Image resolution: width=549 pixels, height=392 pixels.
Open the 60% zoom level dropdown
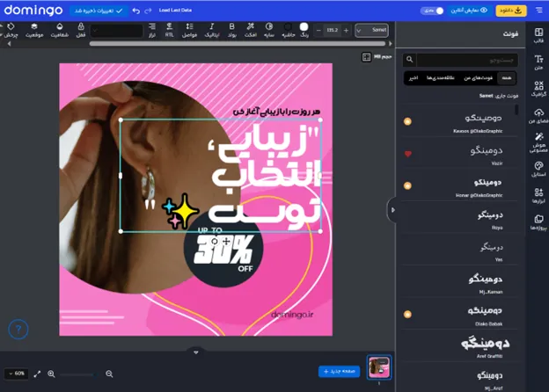(16, 374)
